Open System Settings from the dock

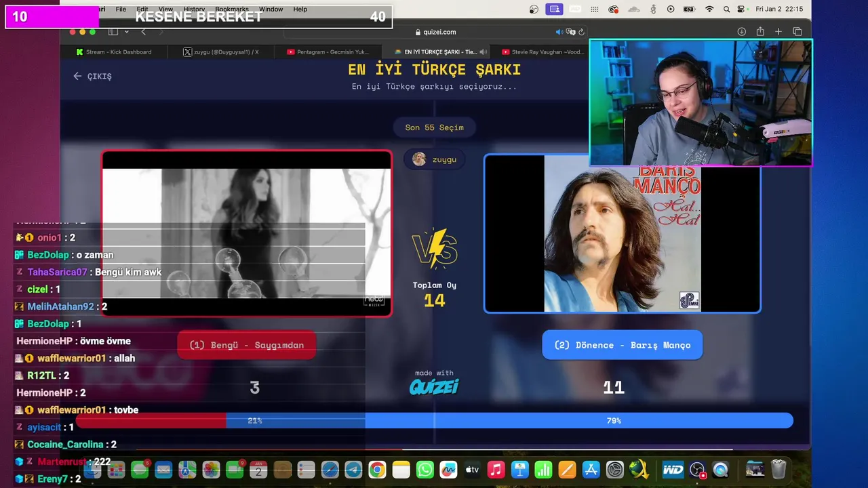click(x=615, y=470)
